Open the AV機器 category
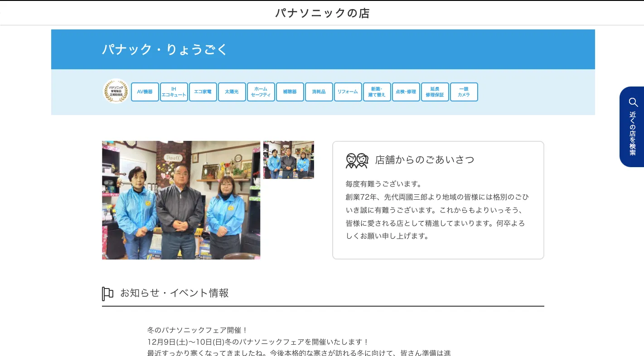Viewport: 644px width, 356px height. [145, 92]
